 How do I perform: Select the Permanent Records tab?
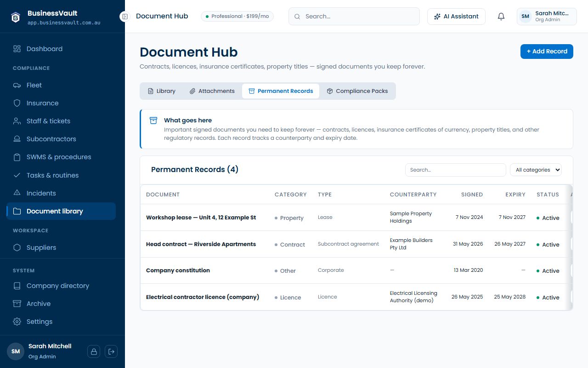(x=281, y=91)
